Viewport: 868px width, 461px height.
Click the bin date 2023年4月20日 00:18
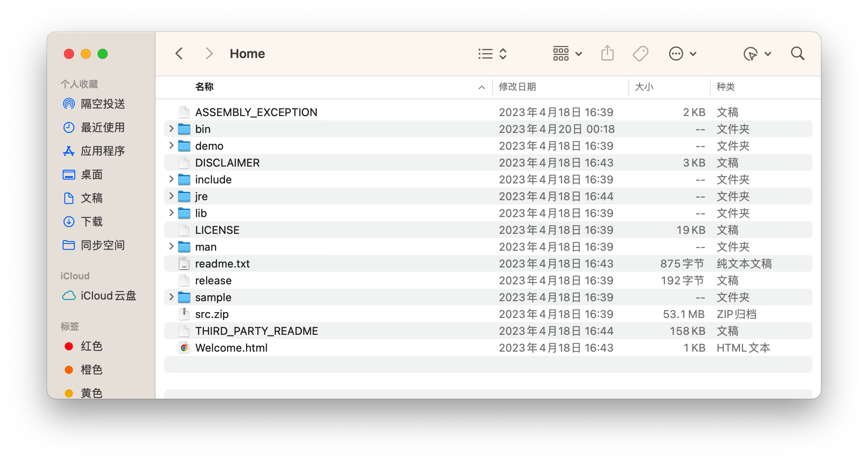tap(557, 129)
